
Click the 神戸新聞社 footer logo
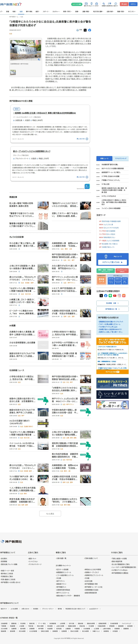(x=11, y=541)
